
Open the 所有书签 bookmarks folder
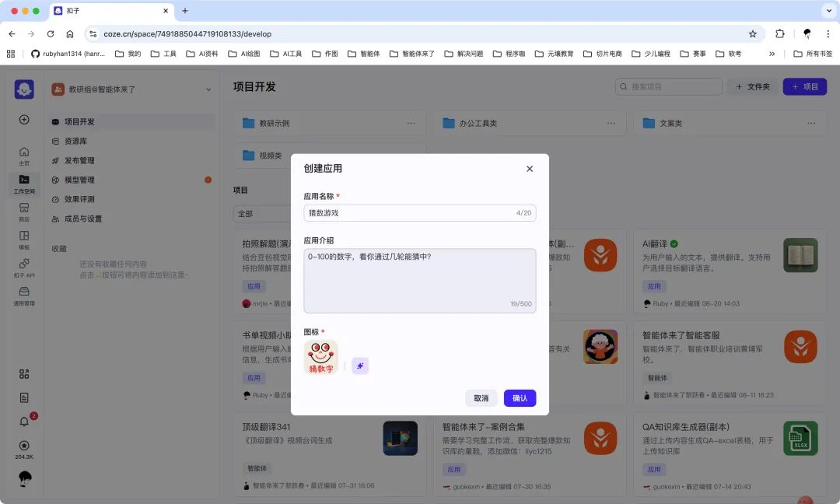(x=813, y=54)
